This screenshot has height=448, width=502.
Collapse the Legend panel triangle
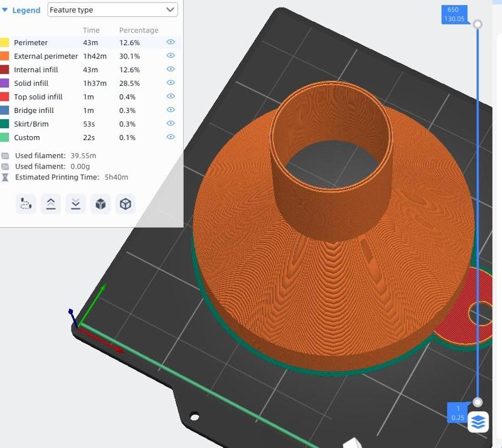pyautogui.click(x=5, y=10)
